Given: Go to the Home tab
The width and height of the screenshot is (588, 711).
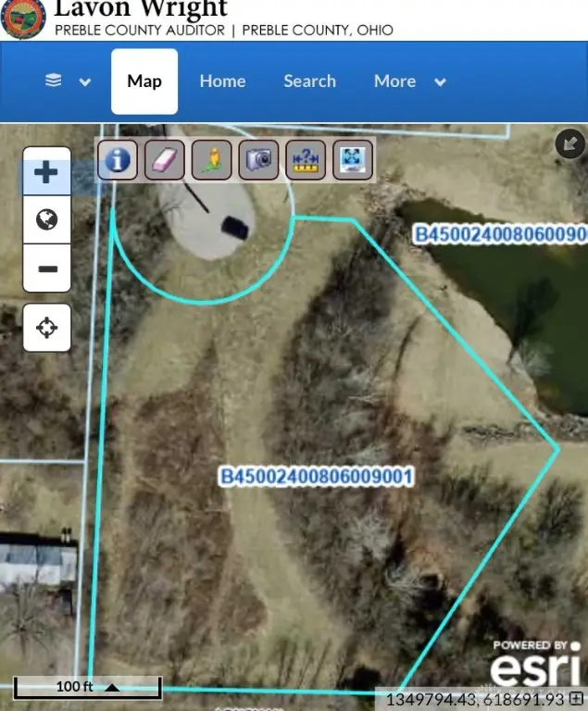Looking at the screenshot, I should pyautogui.click(x=223, y=81).
